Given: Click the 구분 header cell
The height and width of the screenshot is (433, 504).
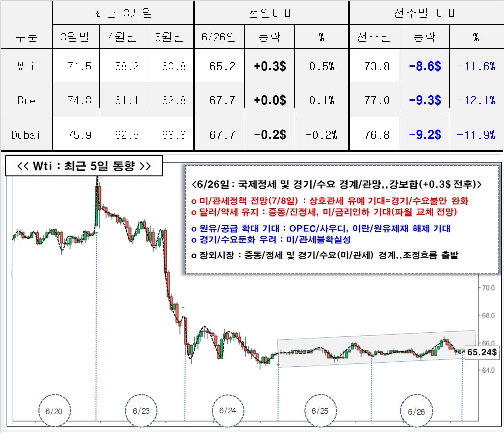Looking at the screenshot, I should pyautogui.click(x=26, y=37).
